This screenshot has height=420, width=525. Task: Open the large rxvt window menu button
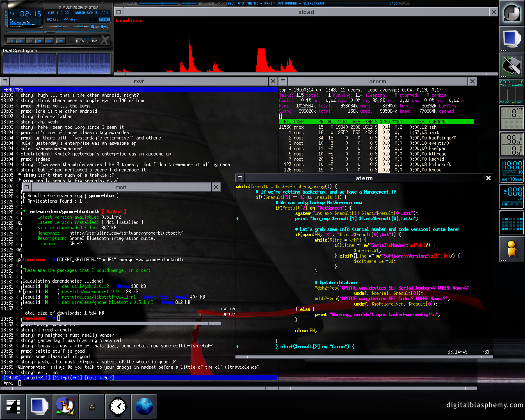(x=5, y=81)
